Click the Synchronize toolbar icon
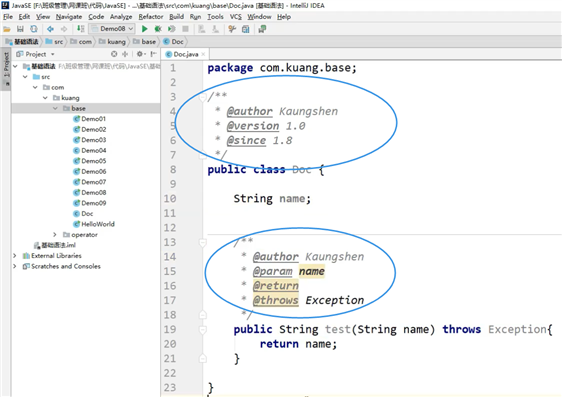Screen dimensions: 562x397 (x=34, y=29)
